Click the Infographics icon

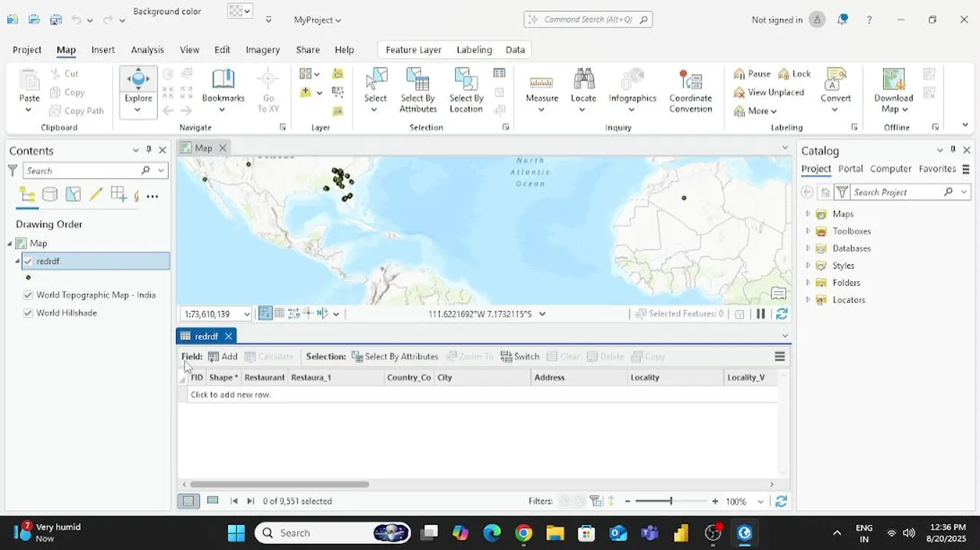[x=632, y=79]
